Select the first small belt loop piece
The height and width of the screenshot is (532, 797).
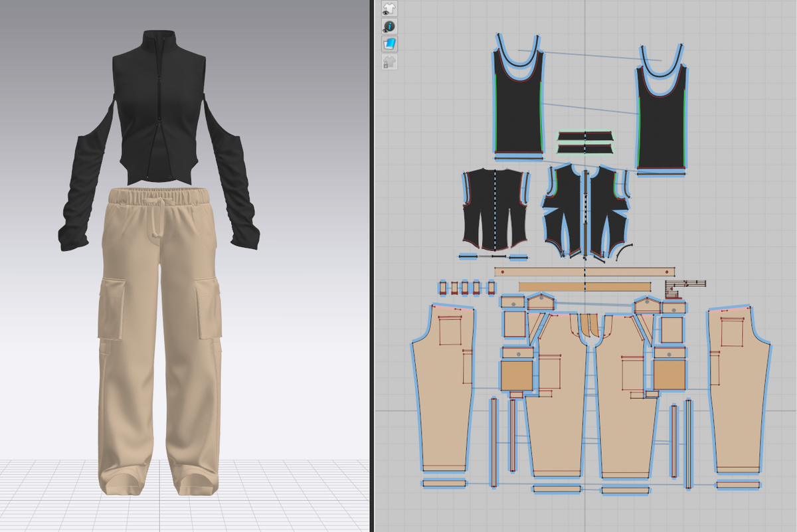444,288
